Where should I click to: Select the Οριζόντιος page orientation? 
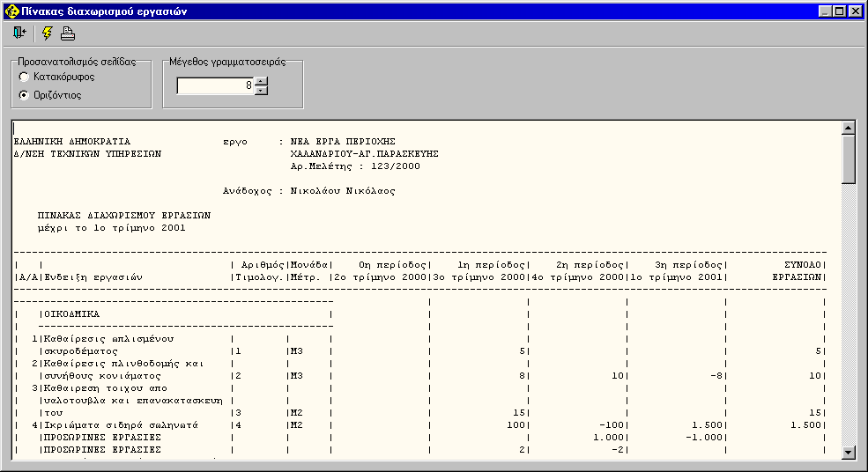point(25,95)
